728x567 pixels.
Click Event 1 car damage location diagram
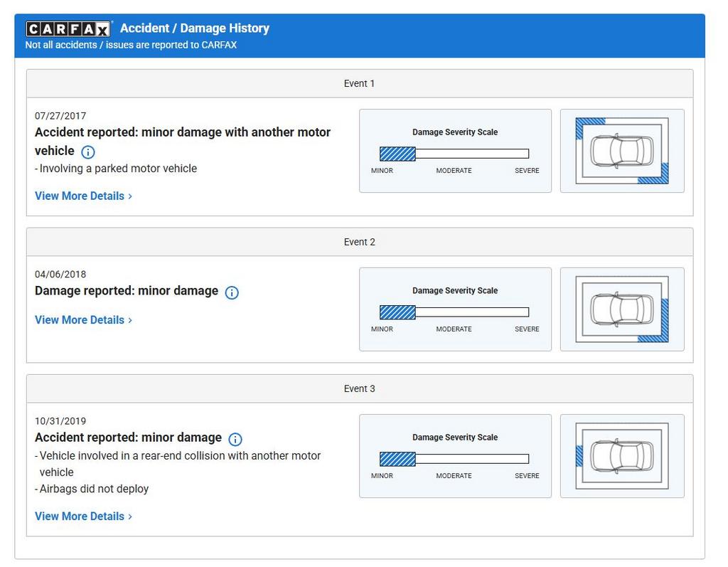[x=622, y=151]
